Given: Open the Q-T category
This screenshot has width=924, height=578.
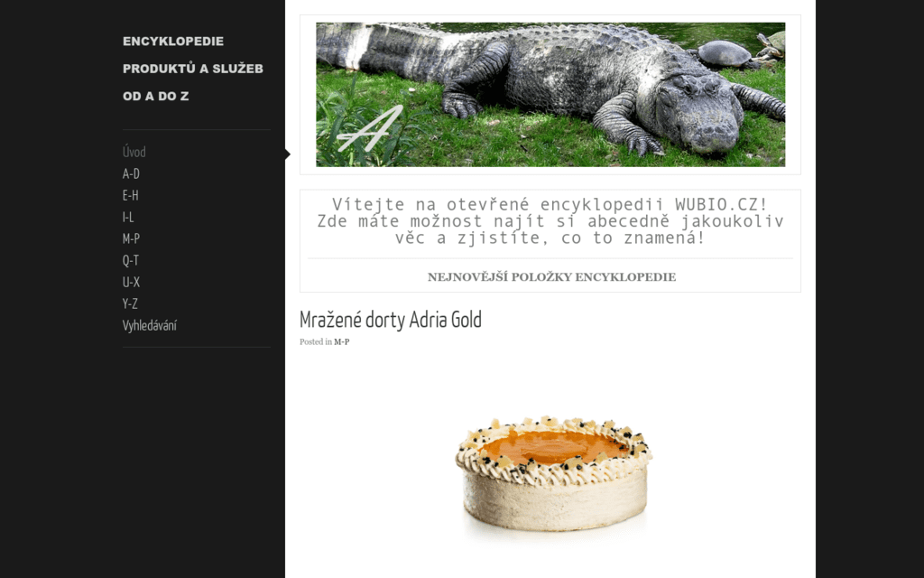Looking at the screenshot, I should (x=131, y=261).
